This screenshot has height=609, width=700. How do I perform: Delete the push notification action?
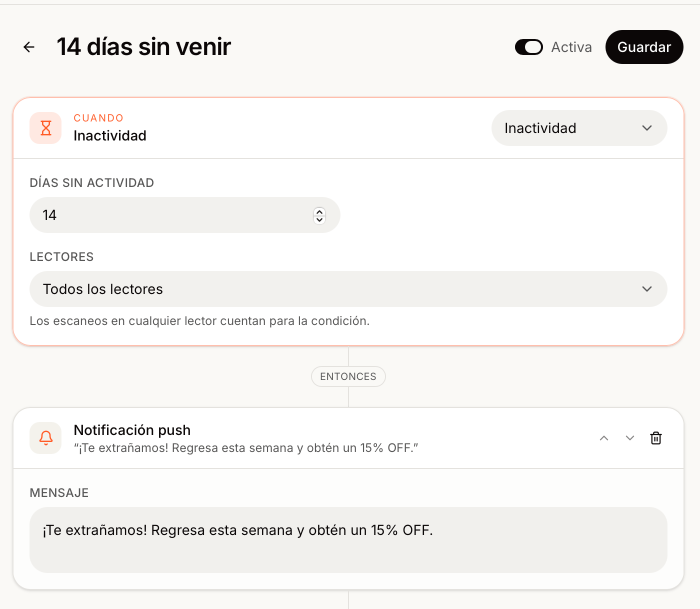(x=656, y=438)
